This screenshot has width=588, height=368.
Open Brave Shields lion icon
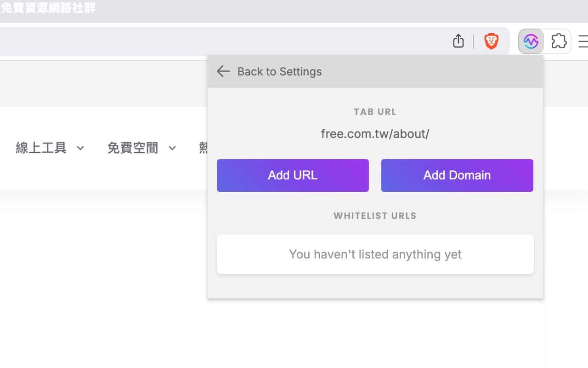pos(492,41)
